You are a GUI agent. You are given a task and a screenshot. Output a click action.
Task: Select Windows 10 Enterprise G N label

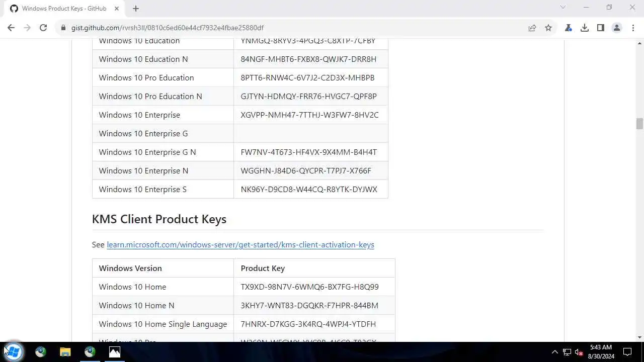[147, 152]
